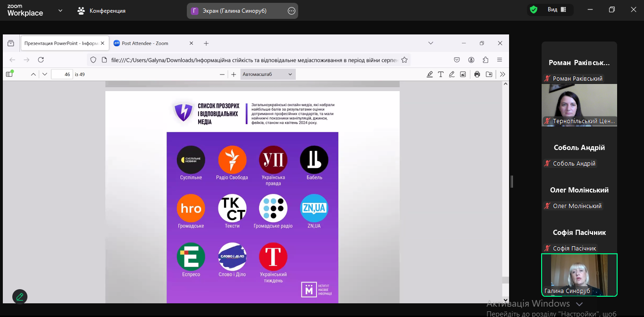Select Галина Синоруб video tile
The height and width of the screenshot is (317, 644).
[579, 275]
